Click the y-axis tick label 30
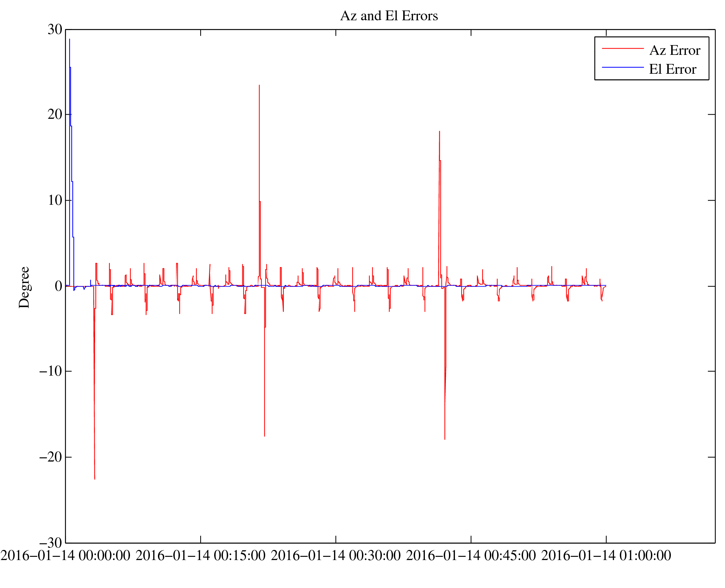725x588 pixels. tap(55, 30)
